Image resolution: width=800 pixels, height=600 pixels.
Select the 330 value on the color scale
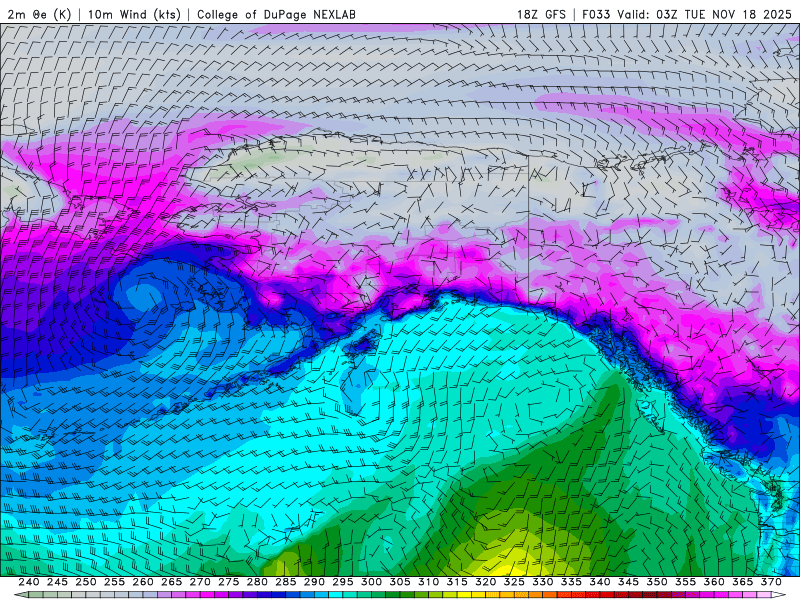(x=543, y=582)
